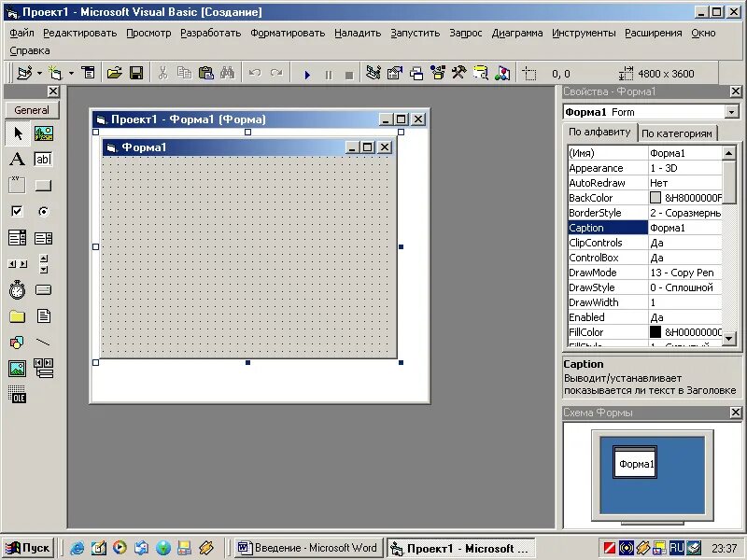Select the OLE container tool
This screenshot has width=747, height=560.
(17, 394)
